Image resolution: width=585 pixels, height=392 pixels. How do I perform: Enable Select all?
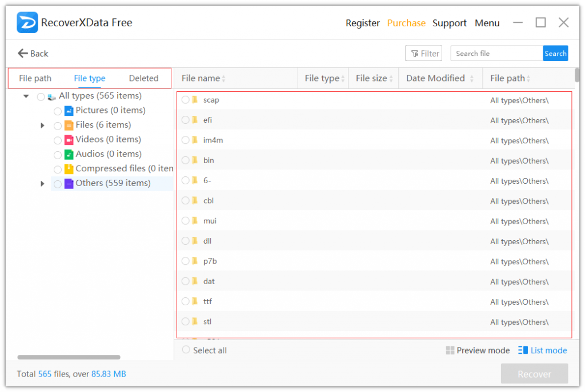pos(186,350)
